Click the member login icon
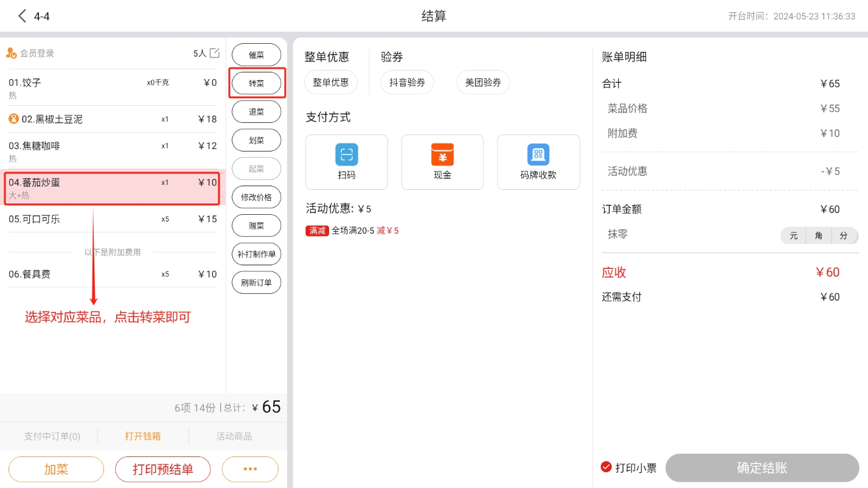The height and width of the screenshot is (488, 868). click(12, 54)
